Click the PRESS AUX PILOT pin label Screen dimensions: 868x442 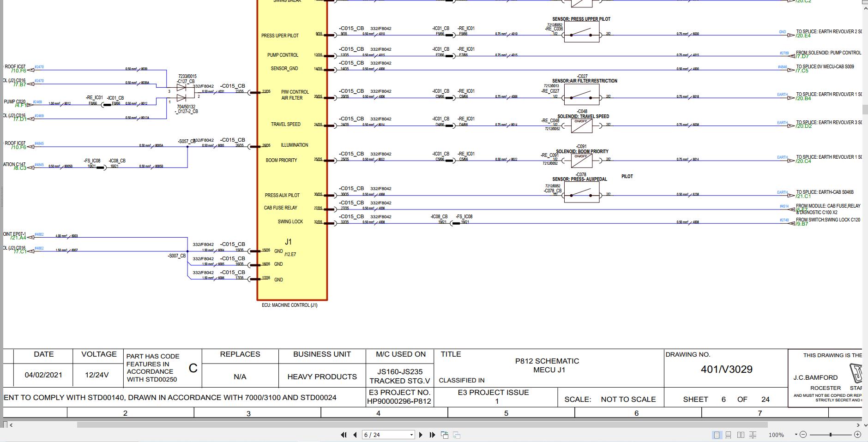pyautogui.click(x=282, y=195)
